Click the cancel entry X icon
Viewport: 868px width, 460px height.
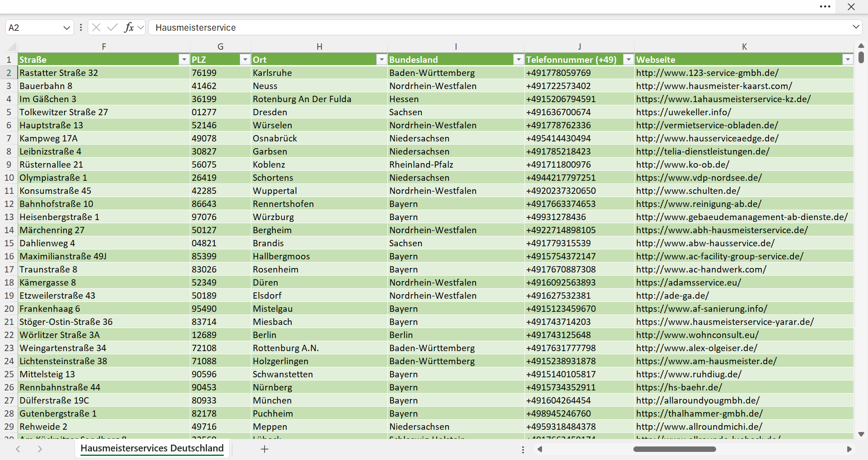96,28
